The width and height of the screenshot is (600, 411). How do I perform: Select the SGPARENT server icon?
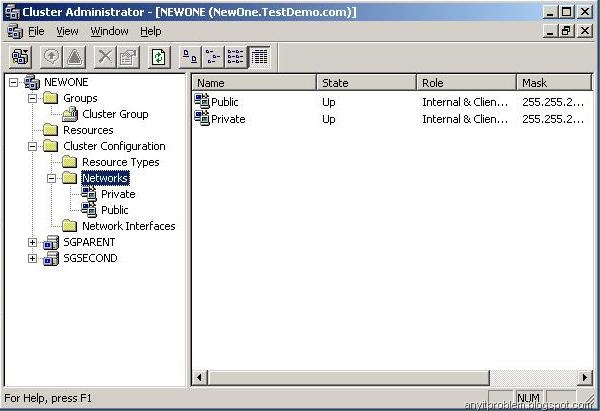51,242
